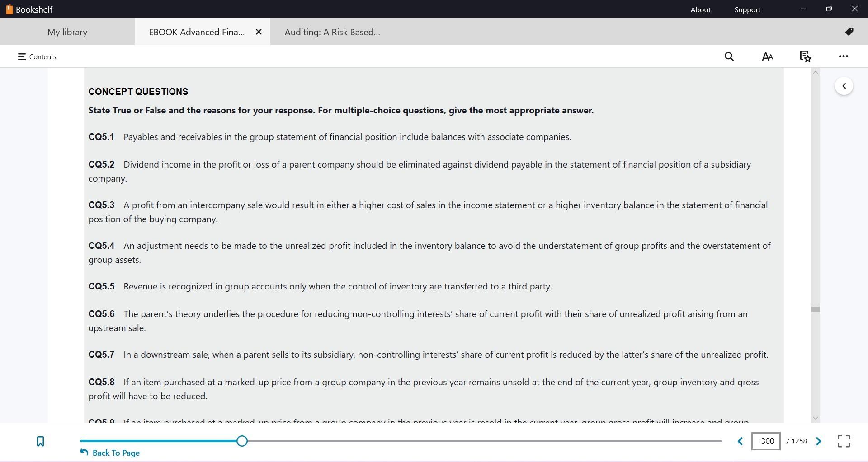Image resolution: width=868 pixels, height=462 pixels.
Task: Go to the previous page with the chevron
Action: (740, 441)
